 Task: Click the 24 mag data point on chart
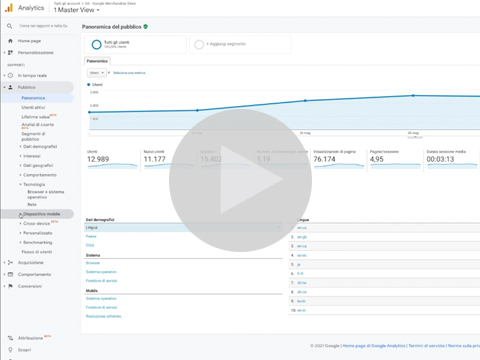point(305,100)
